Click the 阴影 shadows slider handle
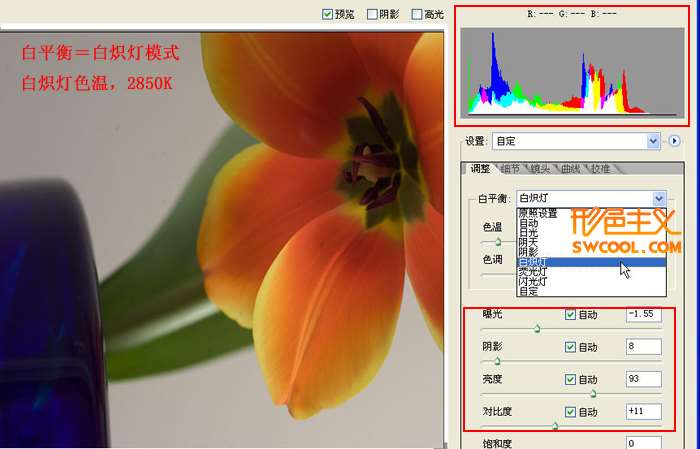700x449 pixels. coord(497,361)
